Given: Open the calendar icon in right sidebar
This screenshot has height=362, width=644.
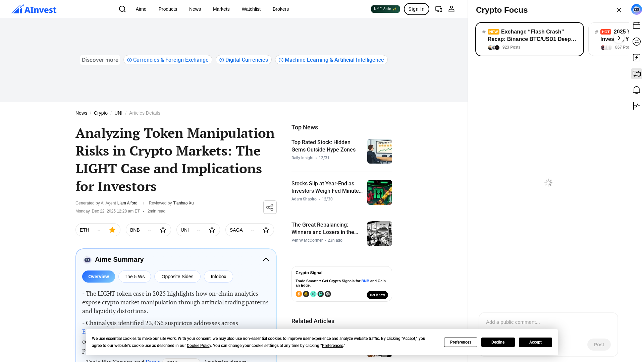Looking at the screenshot, I should click(x=636, y=25).
